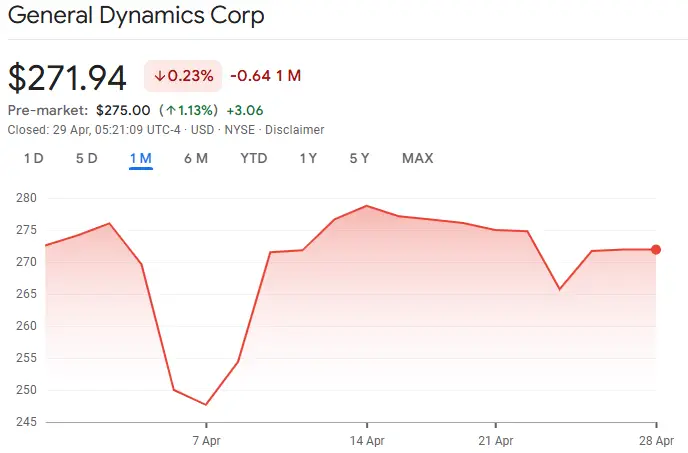Click the $271.94 price figure
The height and width of the screenshot is (453, 688).
[x=67, y=78]
